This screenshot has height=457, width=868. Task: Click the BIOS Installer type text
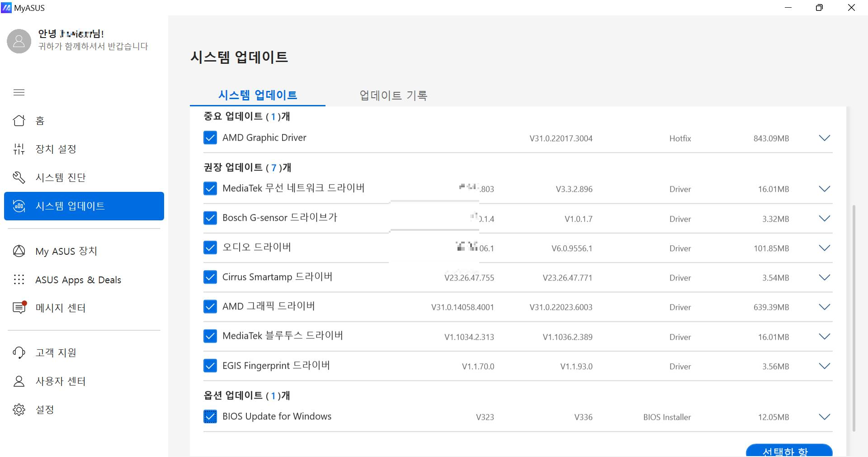click(x=667, y=417)
